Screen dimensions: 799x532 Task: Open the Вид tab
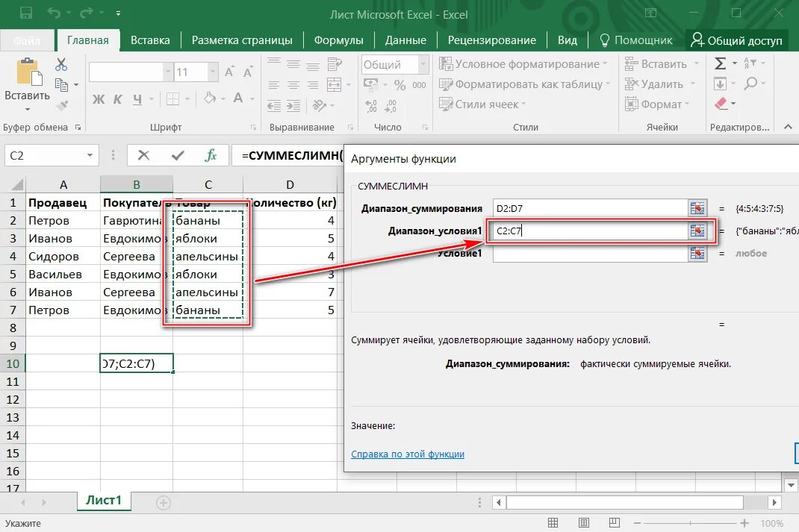[568, 40]
